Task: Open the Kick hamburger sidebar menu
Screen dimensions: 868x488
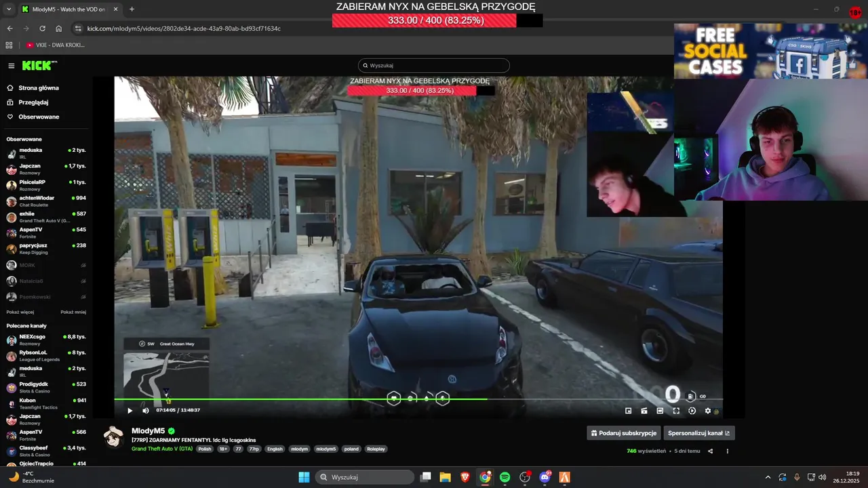Action: [x=12, y=66]
